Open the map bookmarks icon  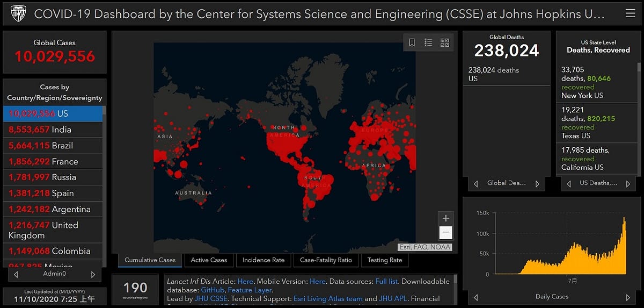coord(412,42)
